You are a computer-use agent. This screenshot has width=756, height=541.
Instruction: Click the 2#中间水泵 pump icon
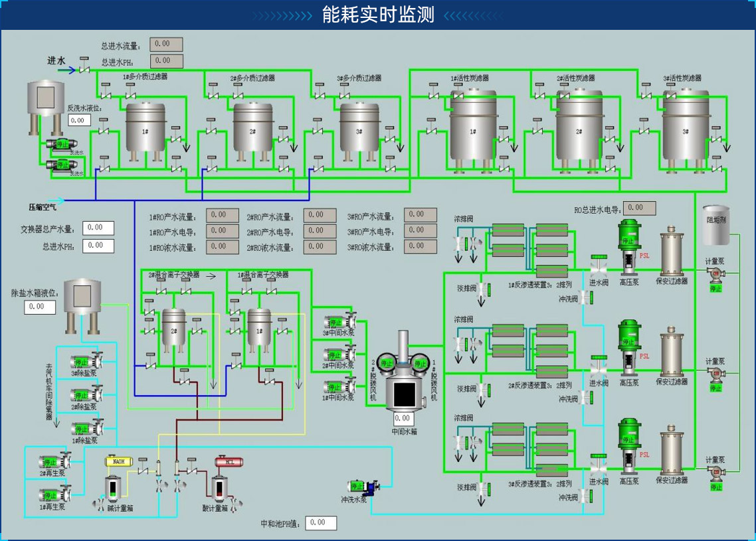click(x=339, y=354)
